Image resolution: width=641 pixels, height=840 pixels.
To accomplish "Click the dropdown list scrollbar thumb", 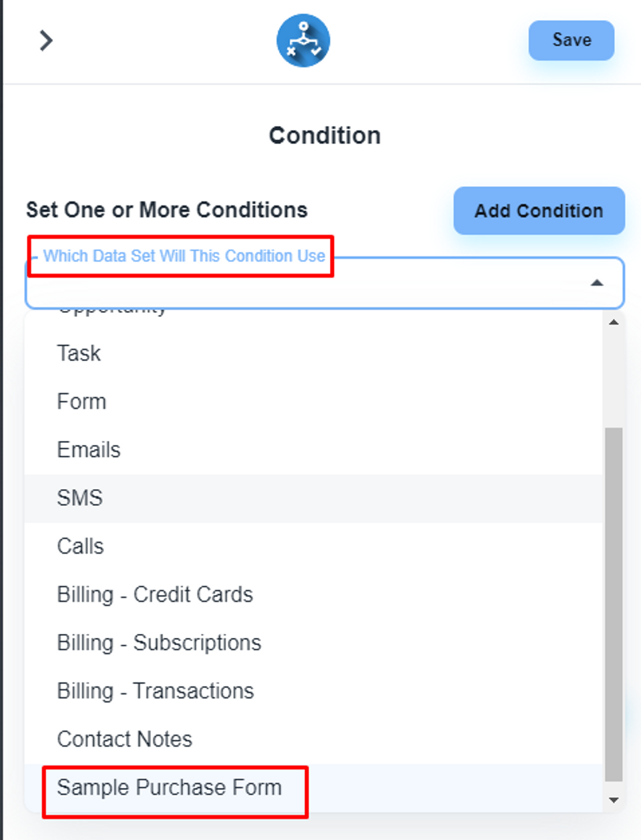I will pyautogui.click(x=614, y=603).
